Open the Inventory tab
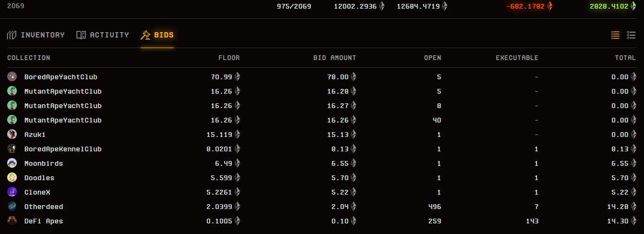Image resolution: width=644 pixels, height=234 pixels. [x=36, y=35]
